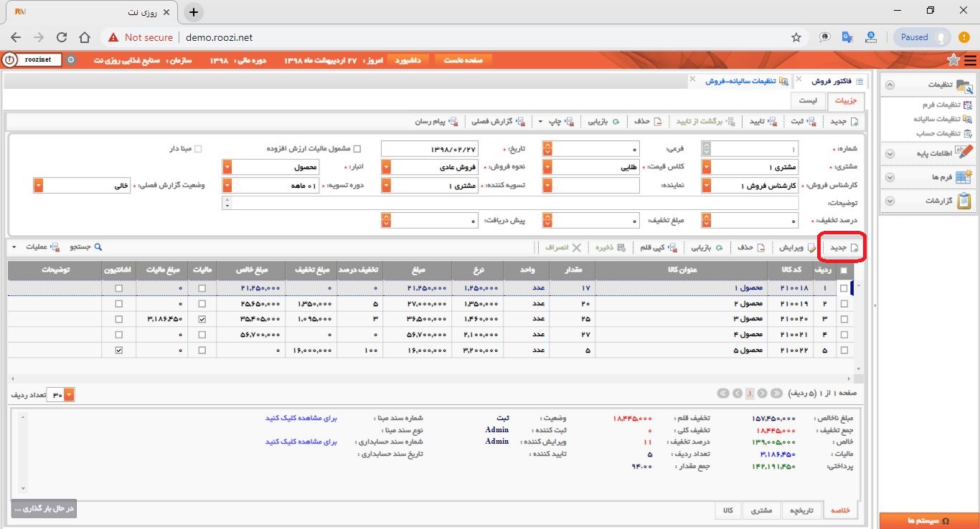The image size is (980, 529).
Task: Open گزارش فصلی (seasonal report) from toolbar
Action: (498, 121)
